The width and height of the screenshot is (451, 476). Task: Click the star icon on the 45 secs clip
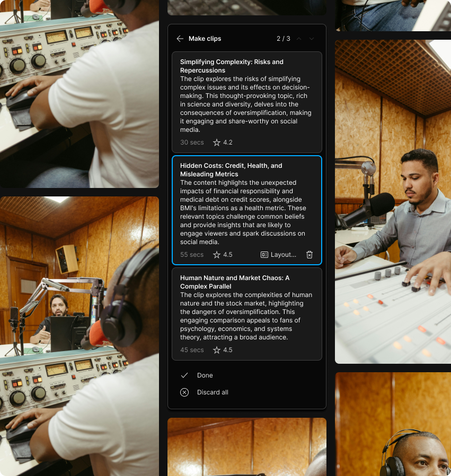pos(217,350)
